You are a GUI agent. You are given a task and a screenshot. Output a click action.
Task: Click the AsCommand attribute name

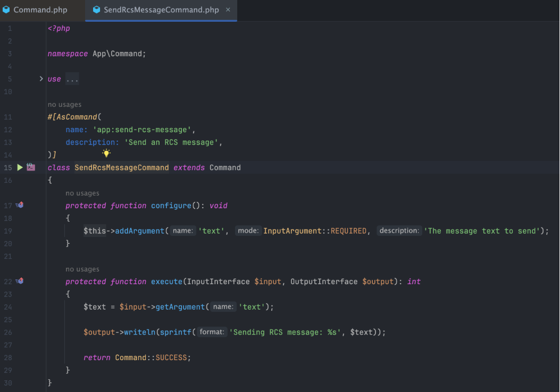(77, 117)
